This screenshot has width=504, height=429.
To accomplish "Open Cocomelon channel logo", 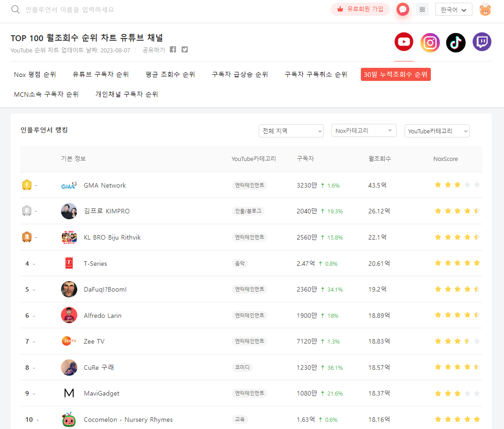I will 69,420.
